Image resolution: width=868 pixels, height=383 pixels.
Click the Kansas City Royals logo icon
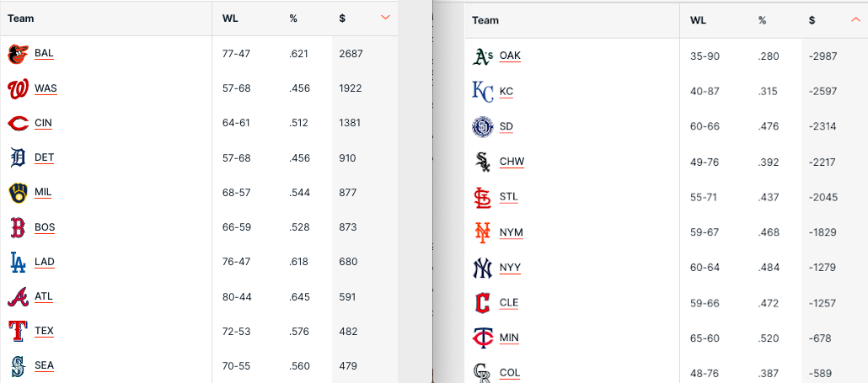point(482,92)
